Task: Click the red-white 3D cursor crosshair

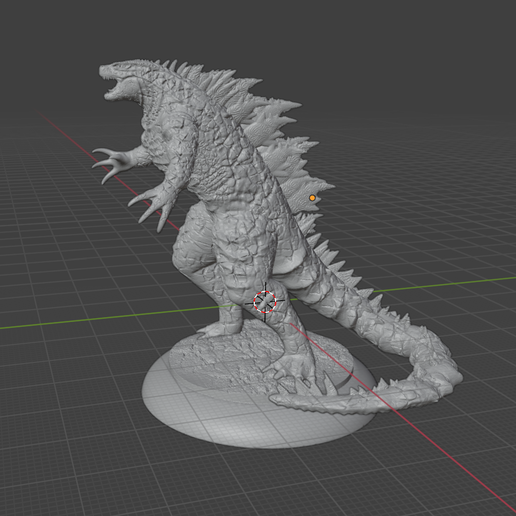Action: 265,302
